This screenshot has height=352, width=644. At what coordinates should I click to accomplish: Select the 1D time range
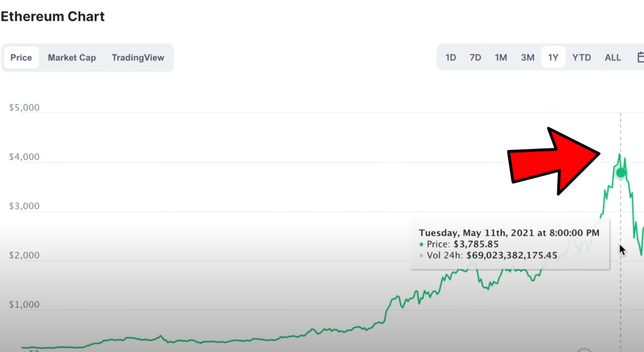coord(451,57)
